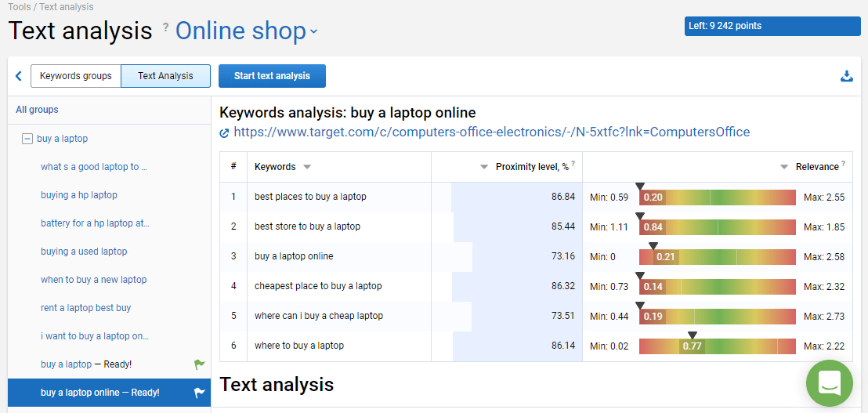Viewport: 868px width, 413px height.
Task: Click 'Keywords analysis: buy a laptop online' heading
Action: (x=348, y=113)
